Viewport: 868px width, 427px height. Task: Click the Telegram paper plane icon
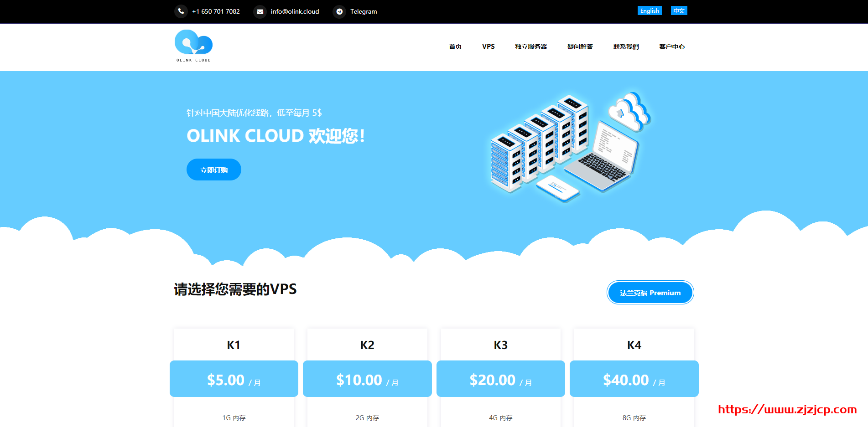click(x=339, y=11)
